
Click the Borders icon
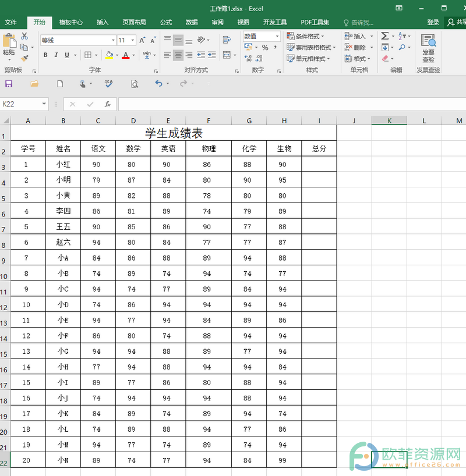[x=88, y=55]
